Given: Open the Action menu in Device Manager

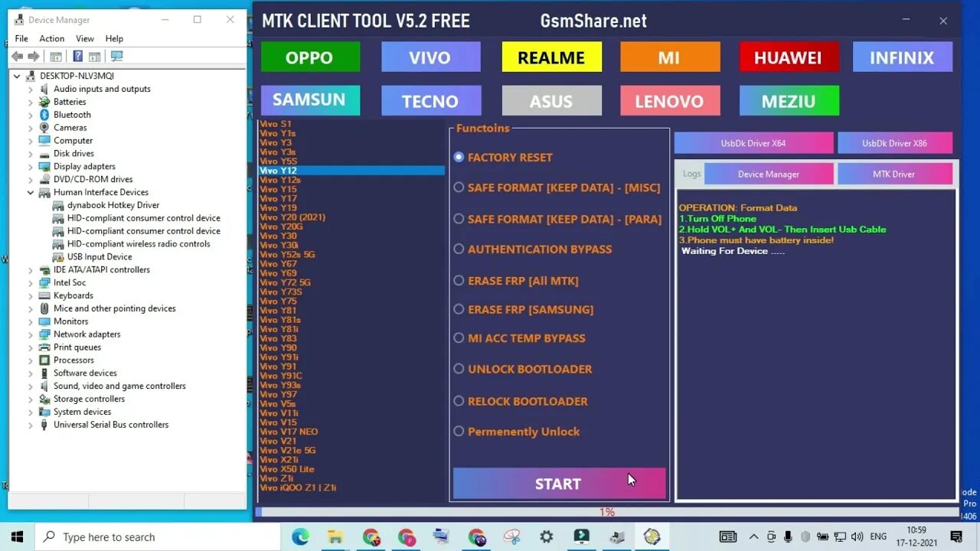Looking at the screenshot, I should pos(51,38).
